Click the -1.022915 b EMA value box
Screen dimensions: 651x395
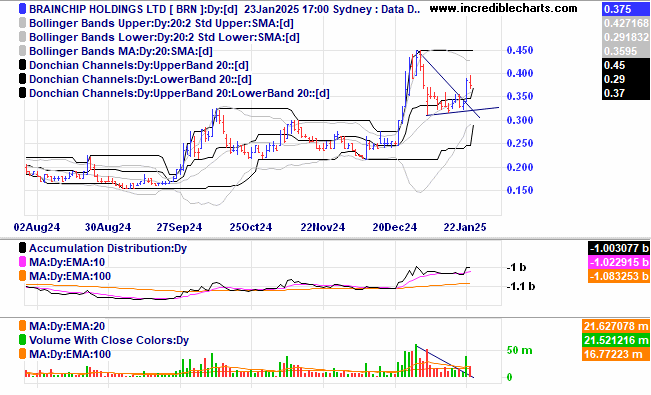click(x=619, y=262)
